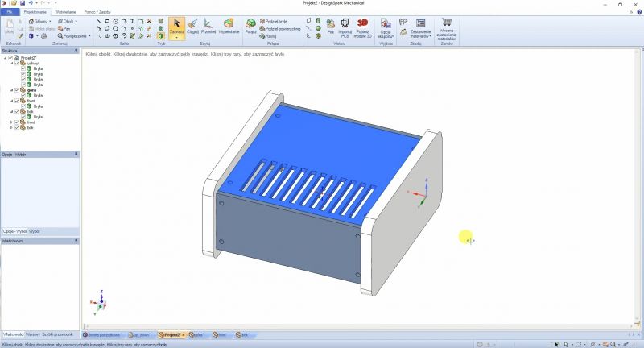Click Importuj PCB tool
This screenshot has width=644, height=348.
(345, 27)
